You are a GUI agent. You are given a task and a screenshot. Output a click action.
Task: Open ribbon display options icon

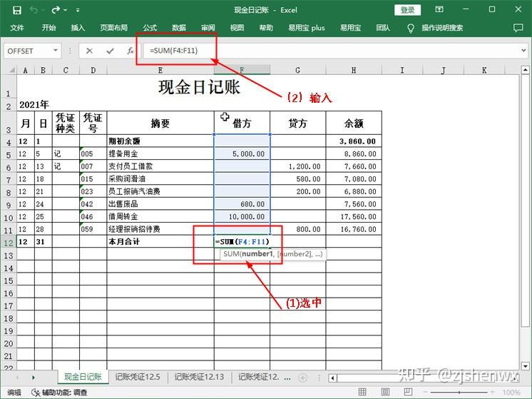441,10
